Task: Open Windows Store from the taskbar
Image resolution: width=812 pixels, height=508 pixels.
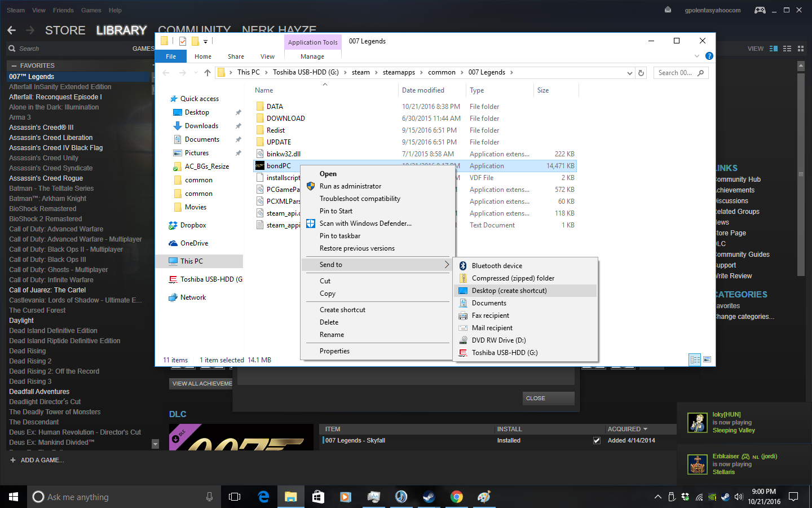Action: tap(319, 497)
